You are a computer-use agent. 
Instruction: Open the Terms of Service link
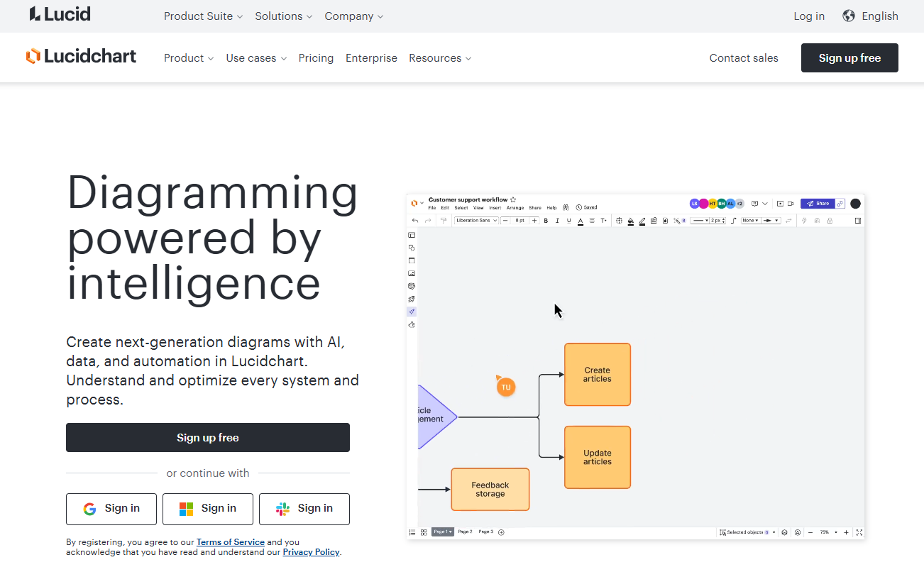point(231,542)
